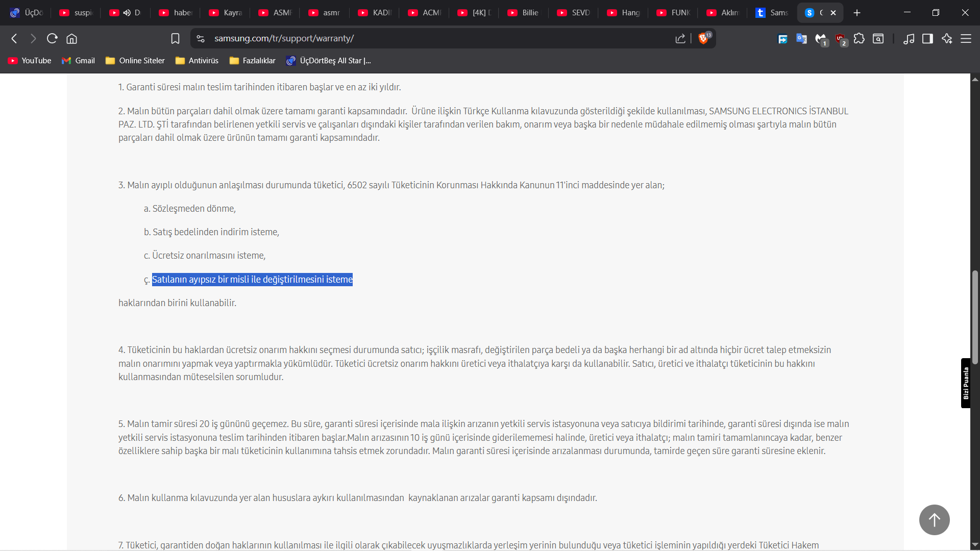Switch to the [4K] YouTube tab

click(x=475, y=13)
